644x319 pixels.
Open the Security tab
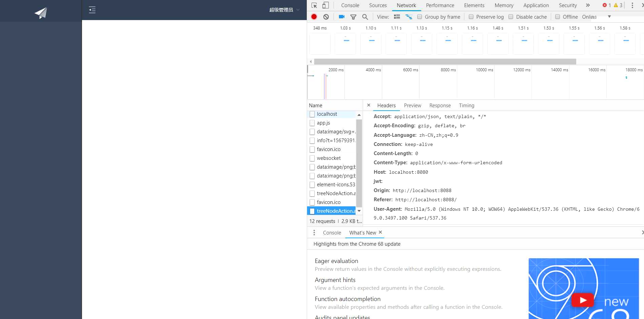(568, 5)
